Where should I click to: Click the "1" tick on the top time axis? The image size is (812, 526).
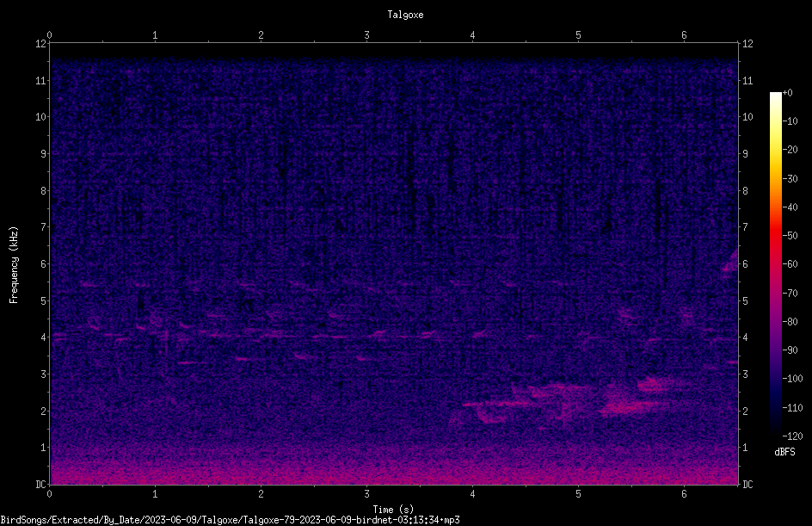click(x=155, y=35)
